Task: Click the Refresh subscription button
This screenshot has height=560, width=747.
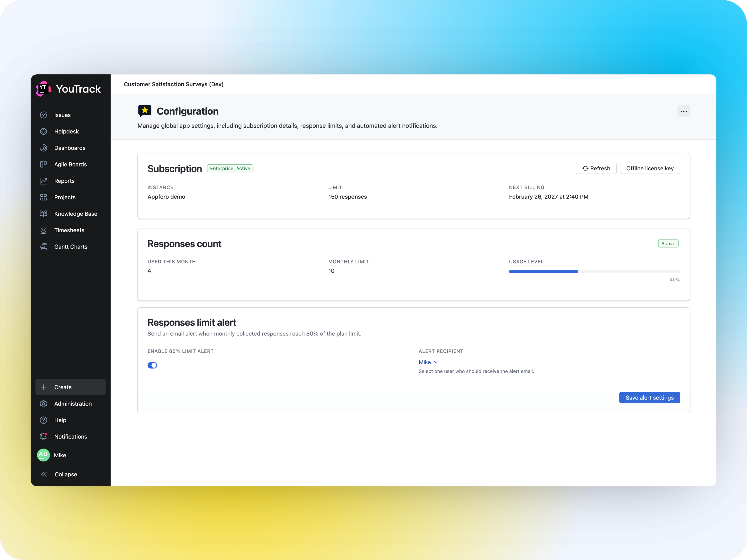Action: [596, 169]
